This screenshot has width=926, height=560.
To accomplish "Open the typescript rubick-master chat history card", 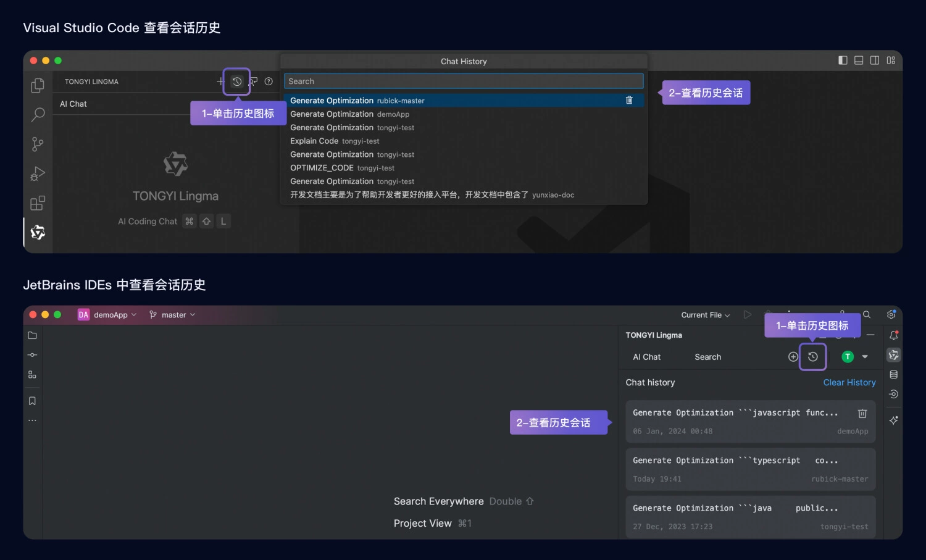I will click(750, 469).
